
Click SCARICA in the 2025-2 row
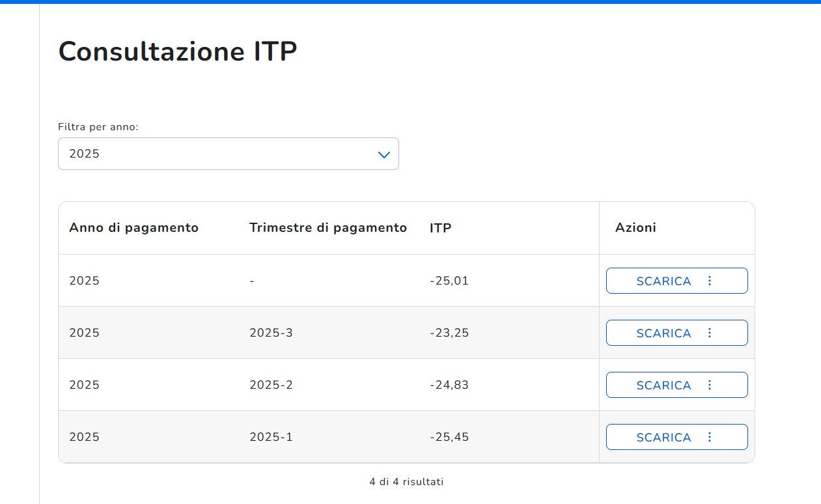663,385
